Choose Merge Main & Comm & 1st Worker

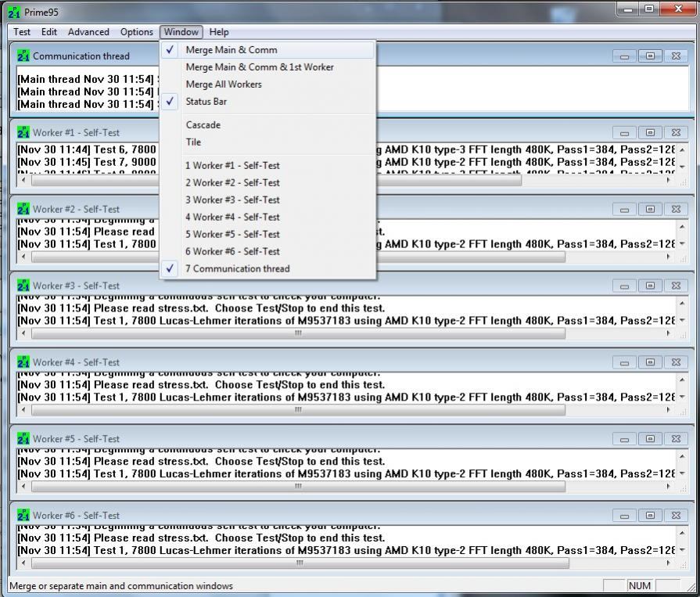[x=267, y=67]
